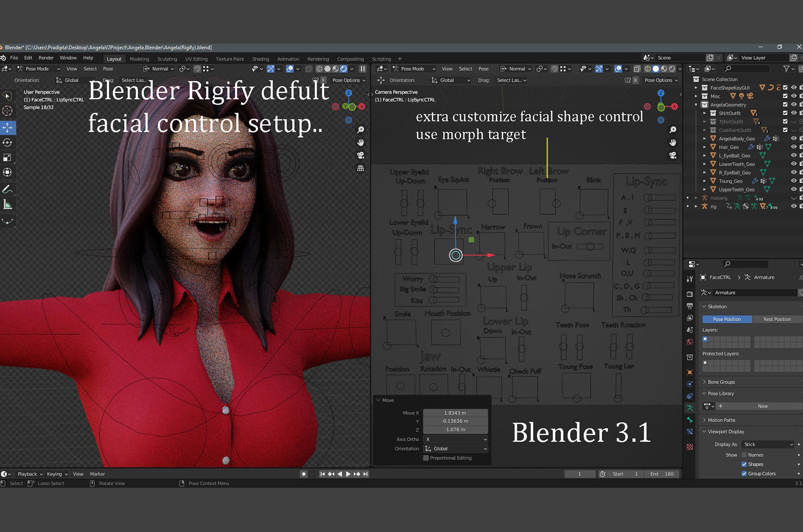Open the Object properties tab
This screenshot has width=803, height=532.
pos(690,372)
